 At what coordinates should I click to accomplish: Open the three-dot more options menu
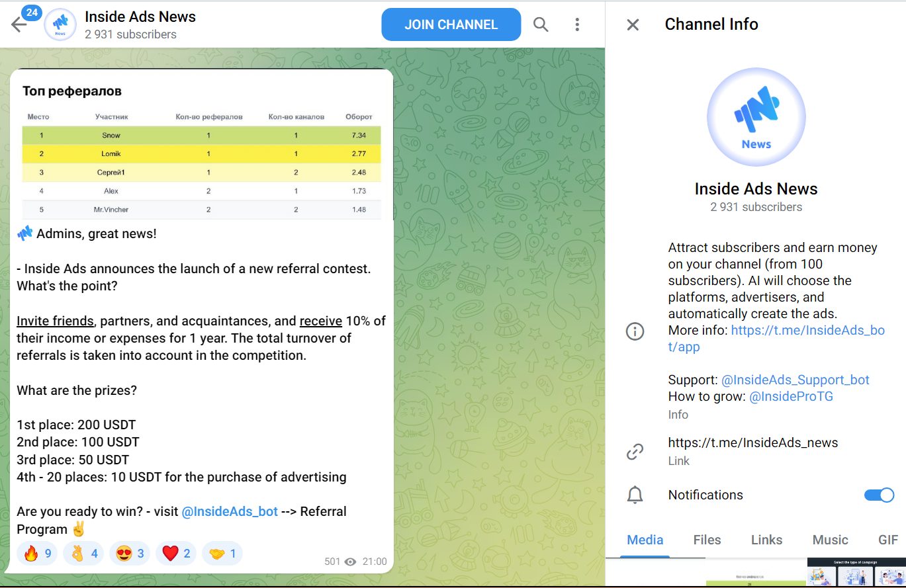click(x=577, y=24)
